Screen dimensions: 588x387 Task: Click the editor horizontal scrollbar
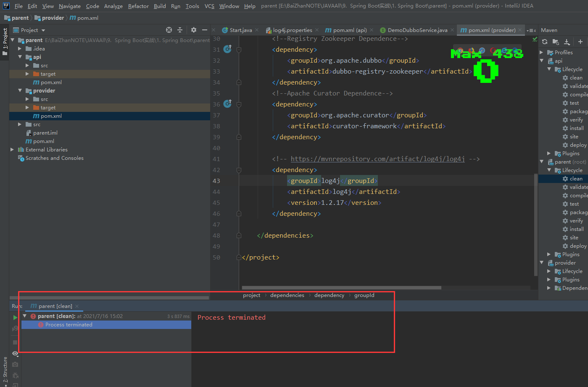tap(341, 288)
